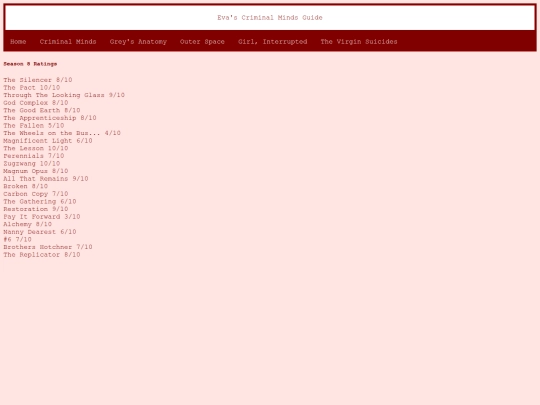The image size is (540, 405).
Task: Go to Criminal Minds section
Action: [x=68, y=42]
